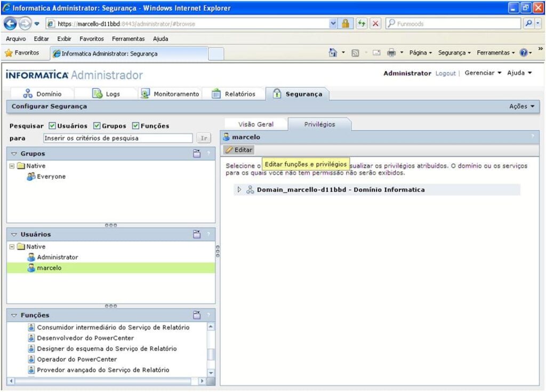Screen dimensions: 546x392
Task: Click the search criteria input field
Action: tap(118, 138)
